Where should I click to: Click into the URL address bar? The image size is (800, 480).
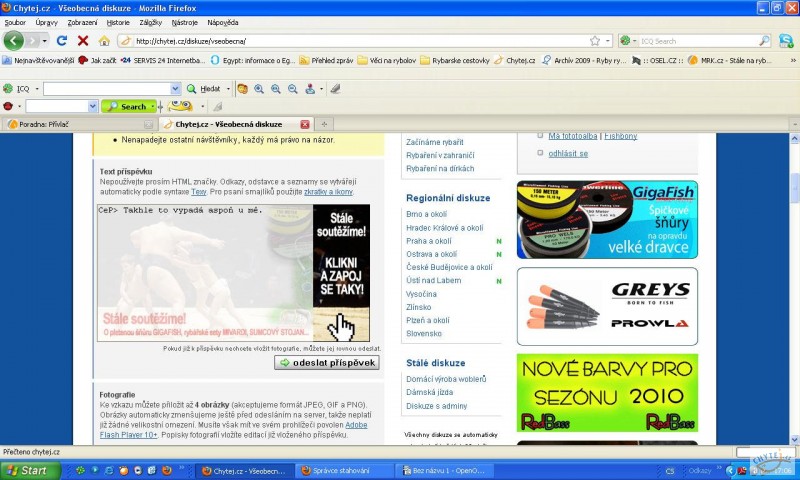point(350,41)
